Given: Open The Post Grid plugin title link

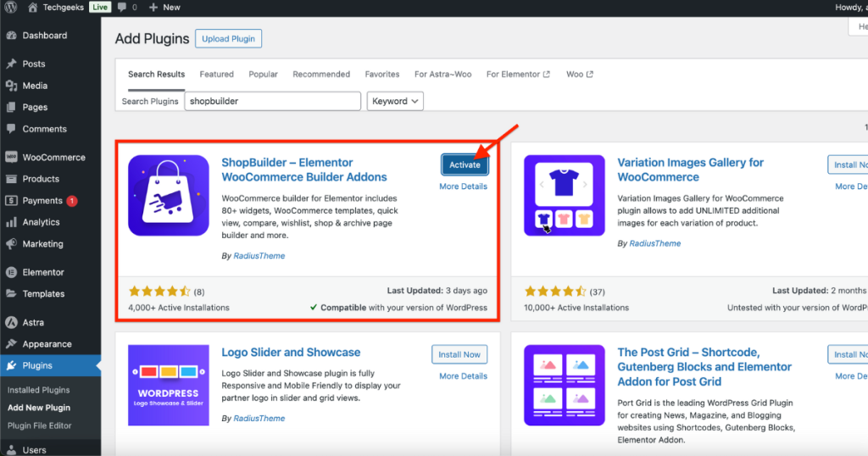Looking at the screenshot, I should (x=704, y=367).
